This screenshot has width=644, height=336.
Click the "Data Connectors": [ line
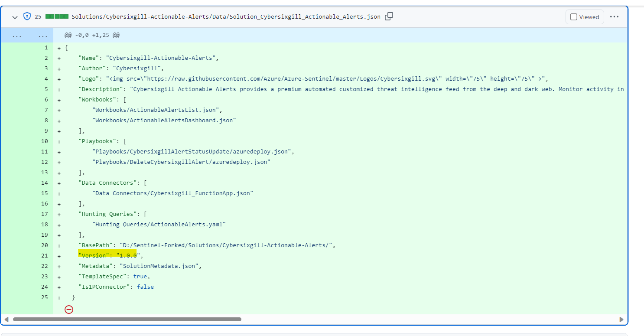tap(113, 183)
